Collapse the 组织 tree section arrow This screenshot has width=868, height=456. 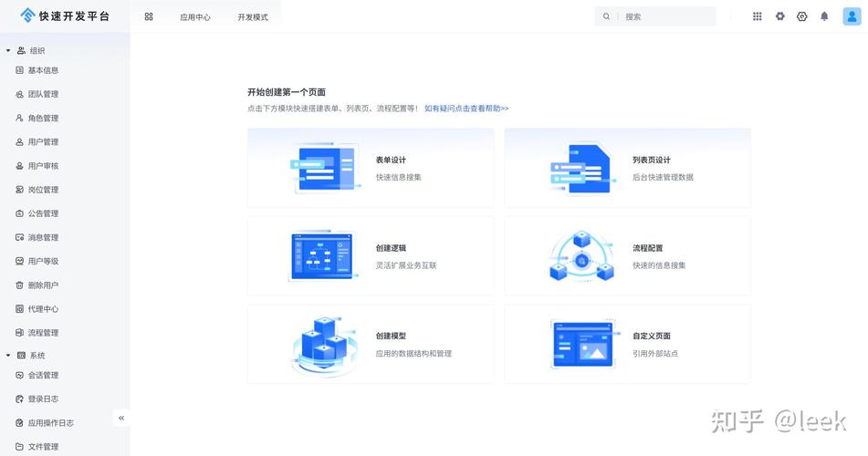(8, 50)
